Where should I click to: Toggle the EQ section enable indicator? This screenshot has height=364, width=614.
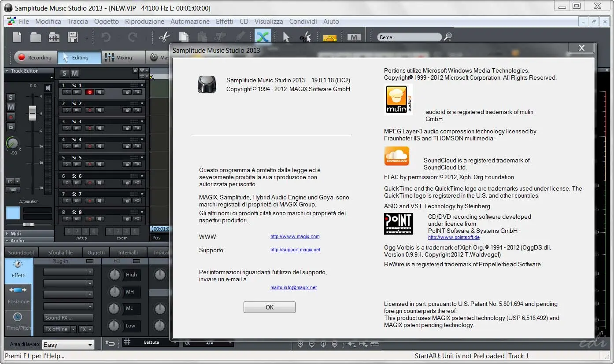(x=137, y=261)
